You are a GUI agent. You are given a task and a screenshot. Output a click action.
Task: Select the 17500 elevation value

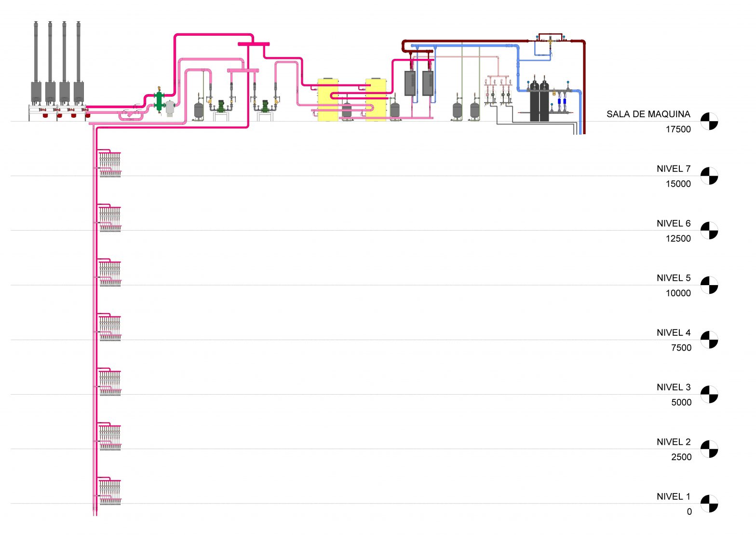(x=678, y=129)
